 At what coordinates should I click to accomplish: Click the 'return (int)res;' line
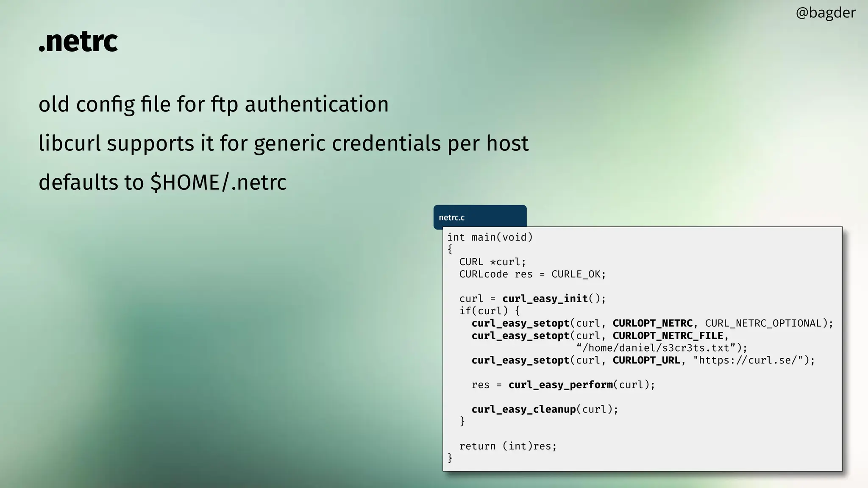click(x=508, y=446)
